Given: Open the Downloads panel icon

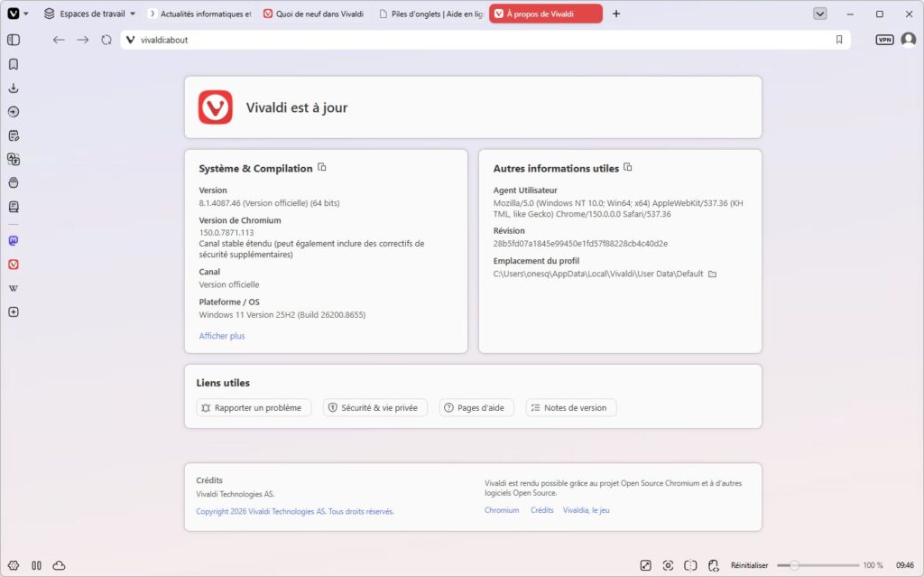Looking at the screenshot, I should [x=14, y=88].
